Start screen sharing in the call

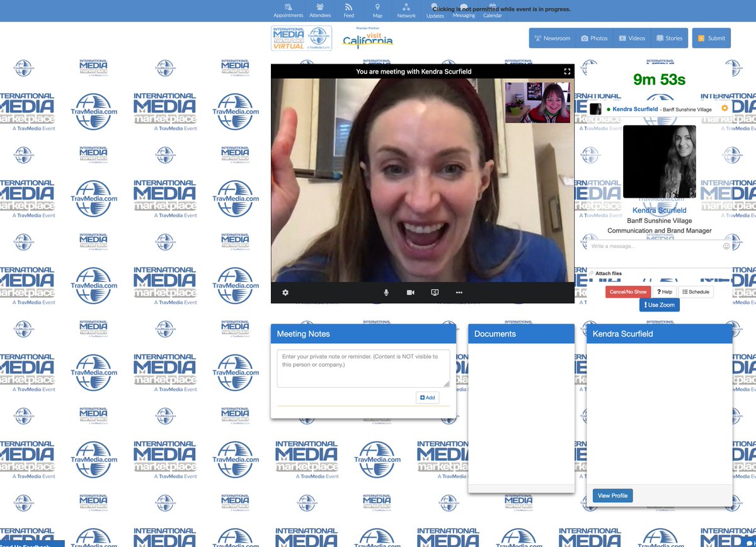click(x=435, y=293)
